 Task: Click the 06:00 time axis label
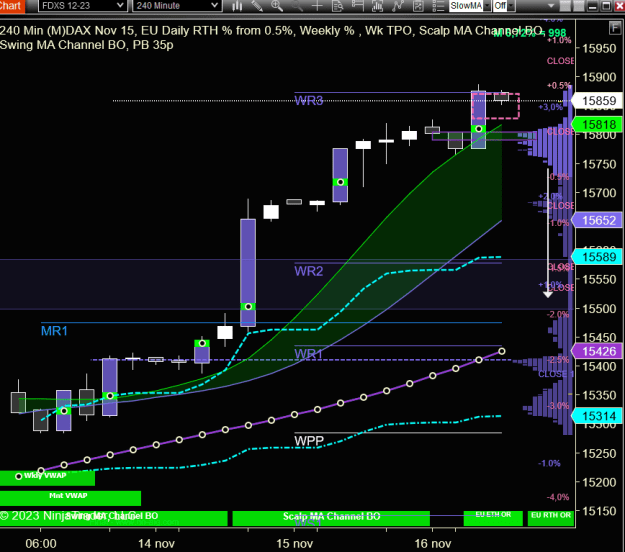coord(41,544)
